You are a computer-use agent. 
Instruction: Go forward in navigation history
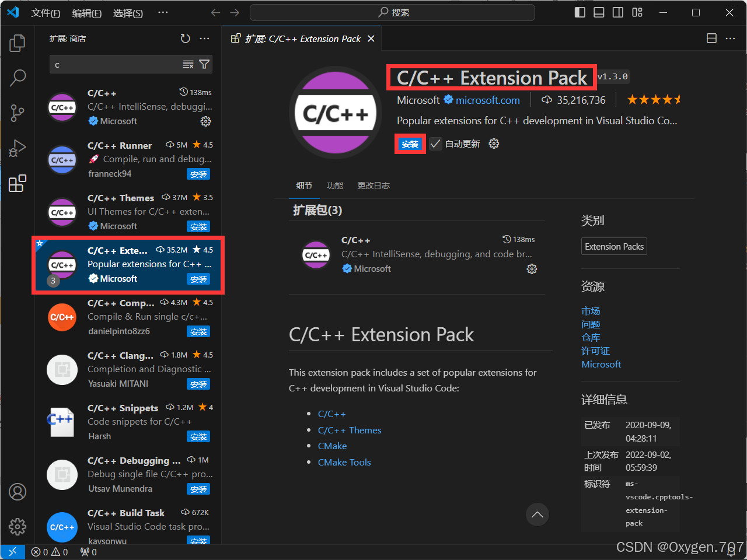(235, 12)
